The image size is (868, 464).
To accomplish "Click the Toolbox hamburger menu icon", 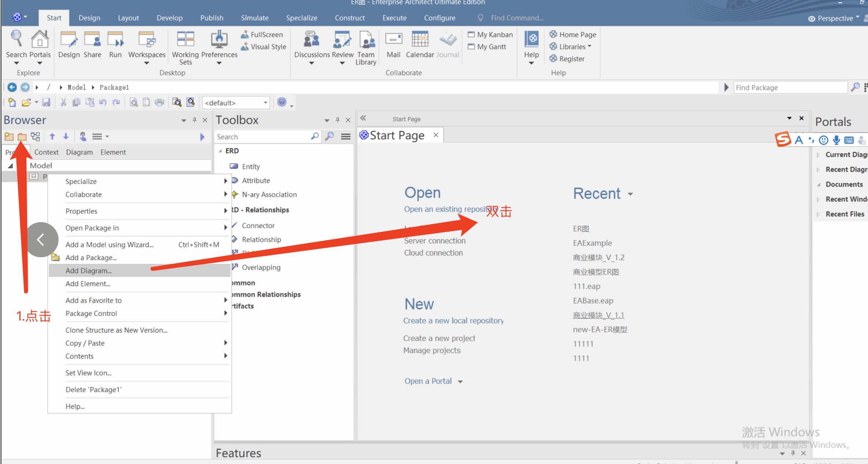I will click(345, 136).
